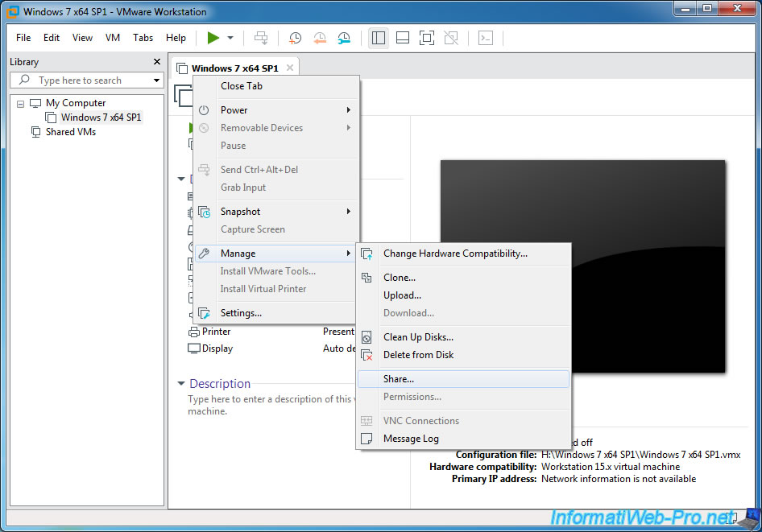
Task: Expand the Power submenu
Action: pyautogui.click(x=276, y=110)
